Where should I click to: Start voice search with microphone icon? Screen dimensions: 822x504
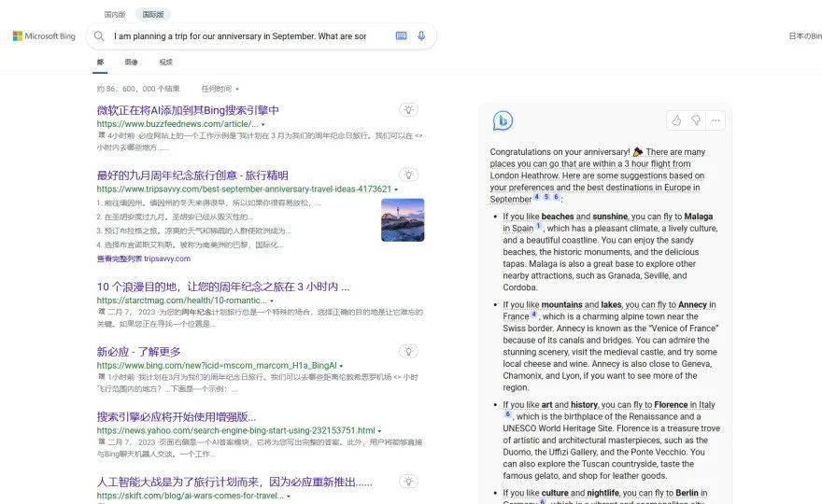tap(421, 36)
